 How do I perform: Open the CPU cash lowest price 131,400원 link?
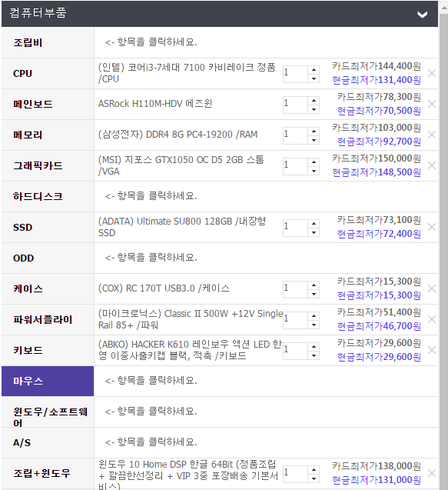(377, 80)
